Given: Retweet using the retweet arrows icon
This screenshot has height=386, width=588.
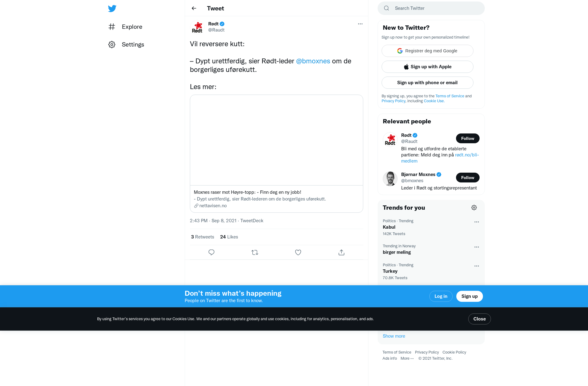Looking at the screenshot, I should click(x=255, y=253).
